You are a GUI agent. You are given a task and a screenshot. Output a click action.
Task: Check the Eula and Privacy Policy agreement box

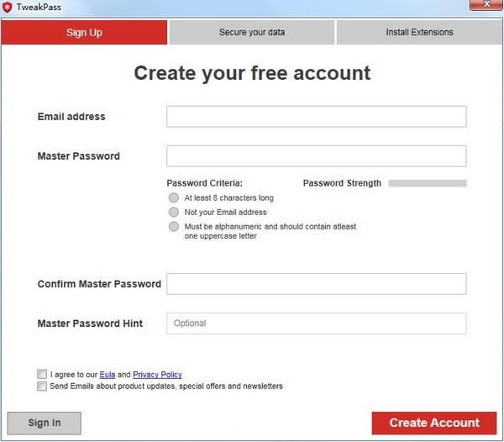[x=42, y=374]
